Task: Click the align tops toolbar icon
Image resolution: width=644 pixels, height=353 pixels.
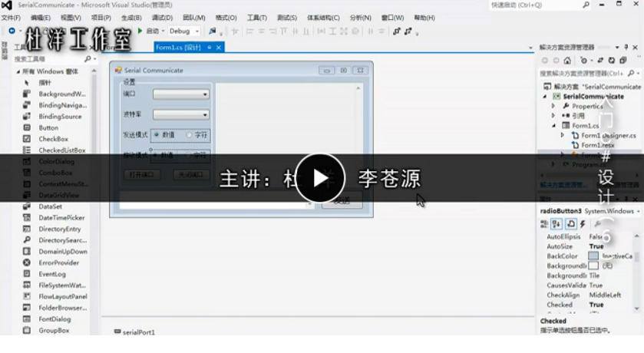Action: click(283, 31)
